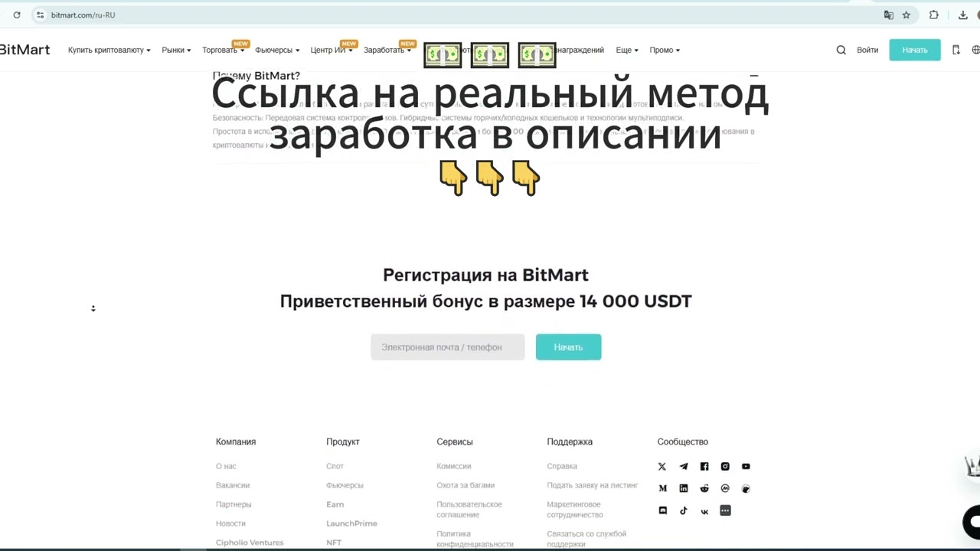
Task: Click Начать next to email field
Action: tap(568, 347)
